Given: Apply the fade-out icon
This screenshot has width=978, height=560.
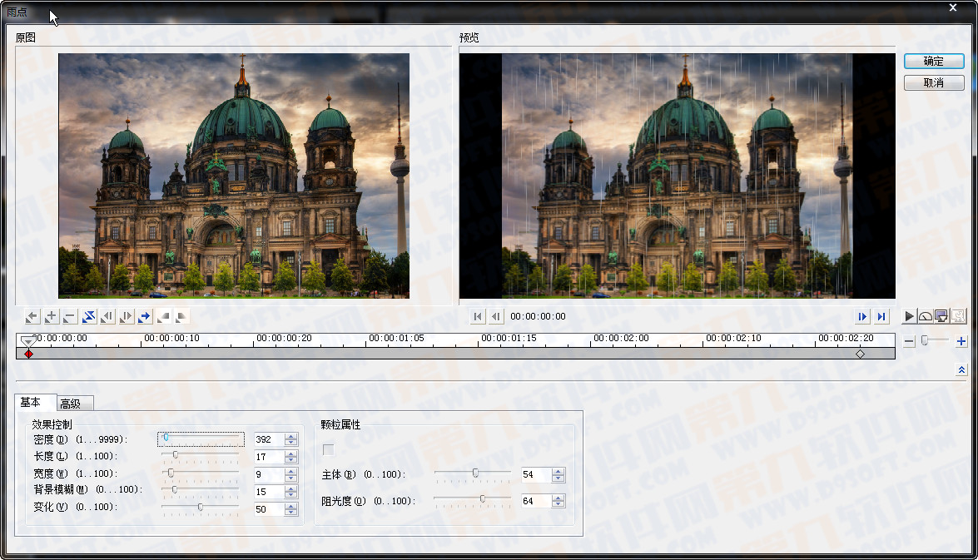Looking at the screenshot, I should [181, 317].
